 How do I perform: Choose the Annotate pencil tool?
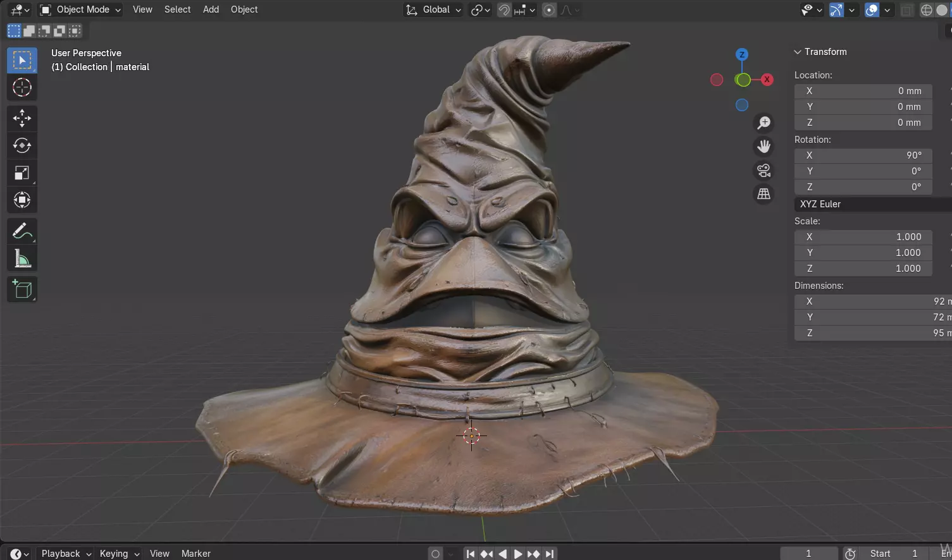(x=22, y=231)
